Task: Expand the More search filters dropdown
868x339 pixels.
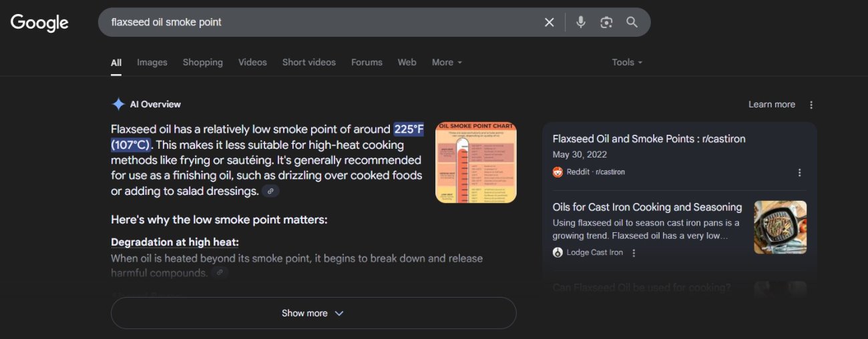Action: pyautogui.click(x=447, y=62)
